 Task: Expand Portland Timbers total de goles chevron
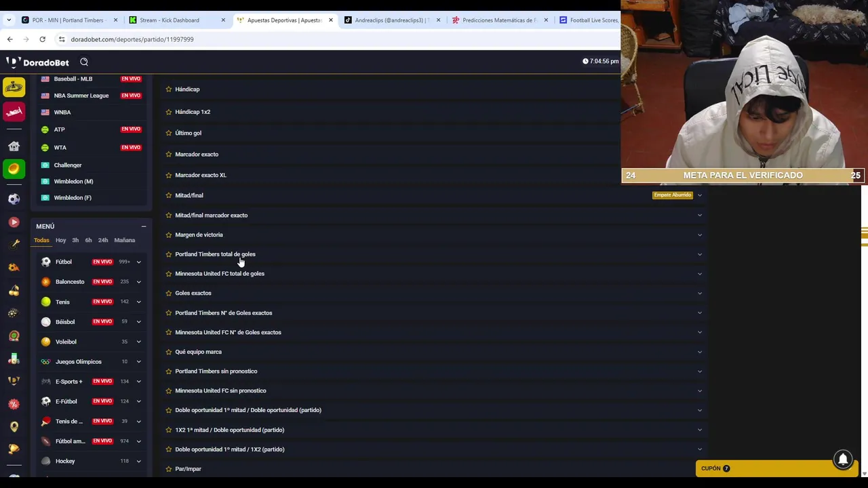pyautogui.click(x=700, y=254)
